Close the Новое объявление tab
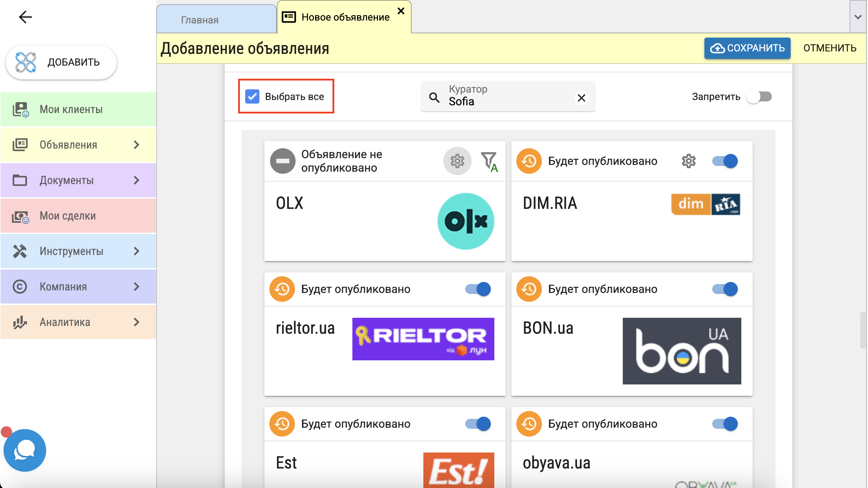 pos(401,11)
